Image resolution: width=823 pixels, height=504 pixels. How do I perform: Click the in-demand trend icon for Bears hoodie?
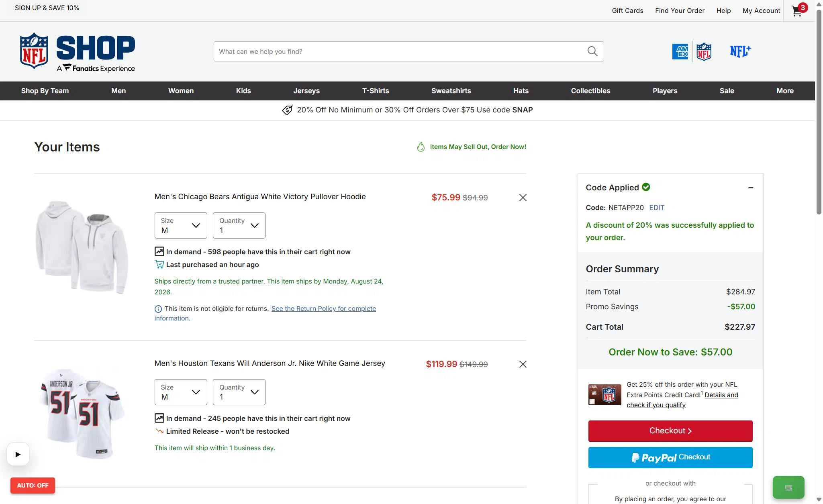click(x=159, y=251)
